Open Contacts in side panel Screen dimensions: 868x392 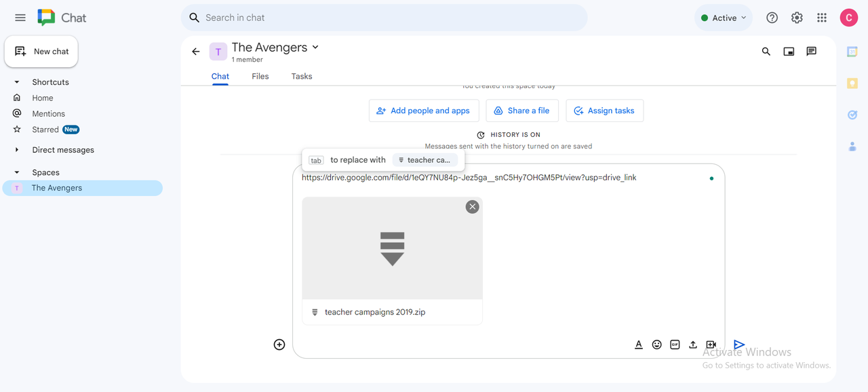point(852,146)
